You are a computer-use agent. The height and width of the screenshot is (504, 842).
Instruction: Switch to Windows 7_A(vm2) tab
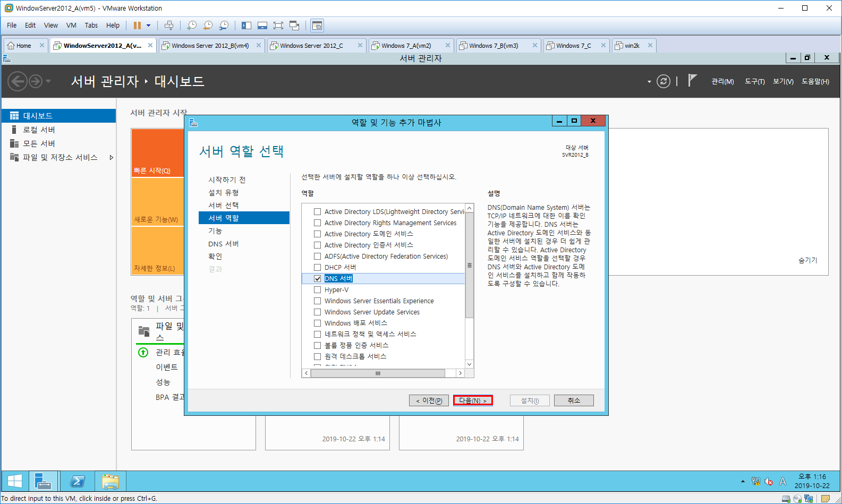[x=406, y=46]
